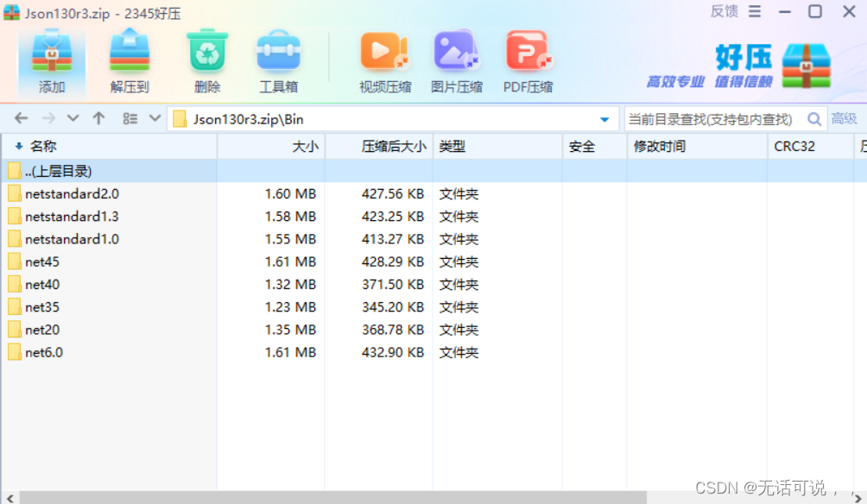Click the search magnifier icon

[813, 118]
